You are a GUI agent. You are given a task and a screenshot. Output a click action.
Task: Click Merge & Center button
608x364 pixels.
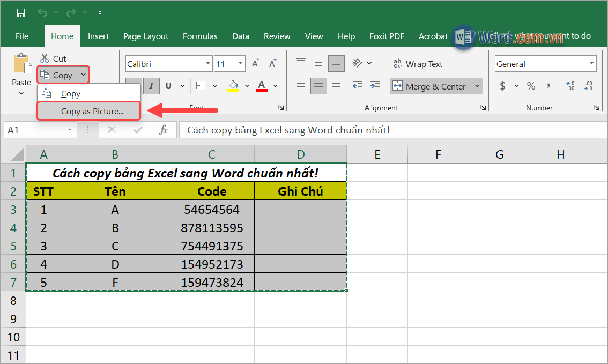430,86
